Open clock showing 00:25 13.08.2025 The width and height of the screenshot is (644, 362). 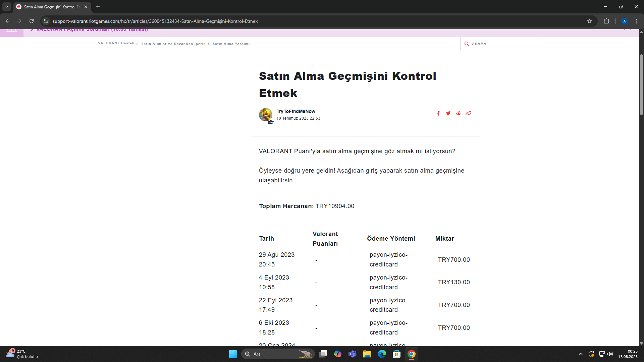point(628,354)
